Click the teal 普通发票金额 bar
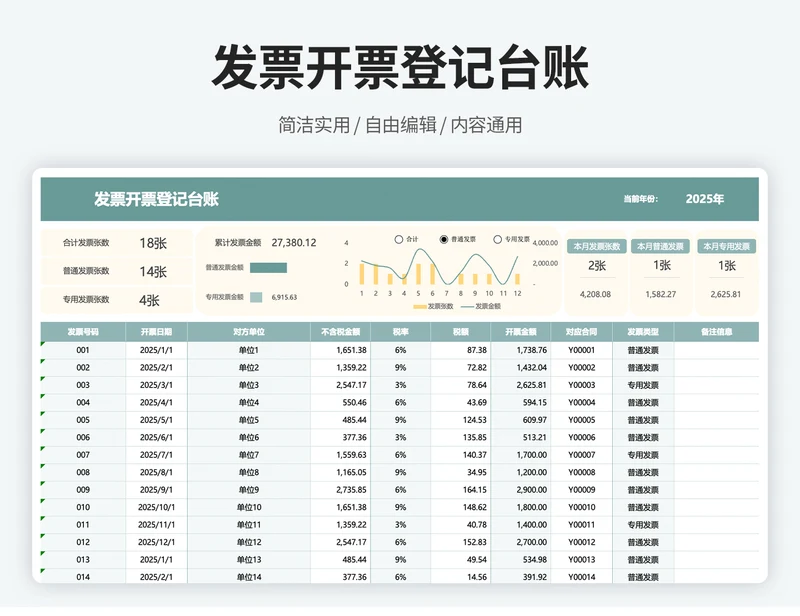 pos(268,268)
